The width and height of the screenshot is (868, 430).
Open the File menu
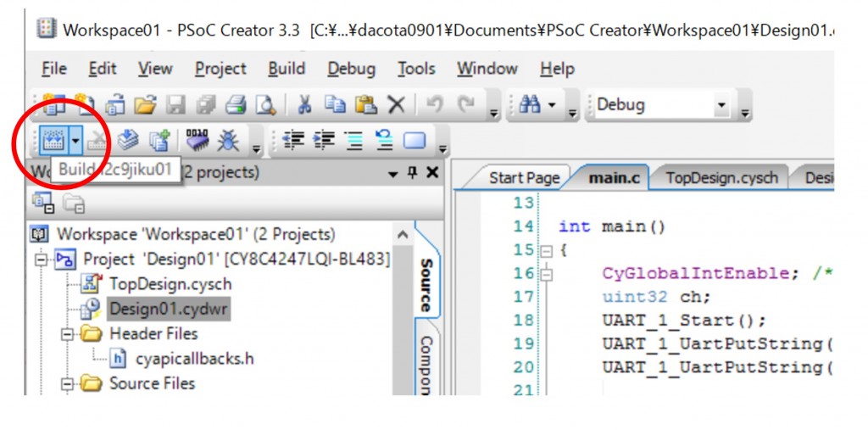point(54,69)
